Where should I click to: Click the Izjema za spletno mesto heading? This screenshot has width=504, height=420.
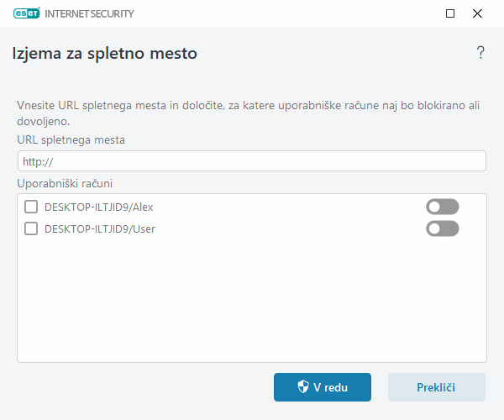(104, 54)
